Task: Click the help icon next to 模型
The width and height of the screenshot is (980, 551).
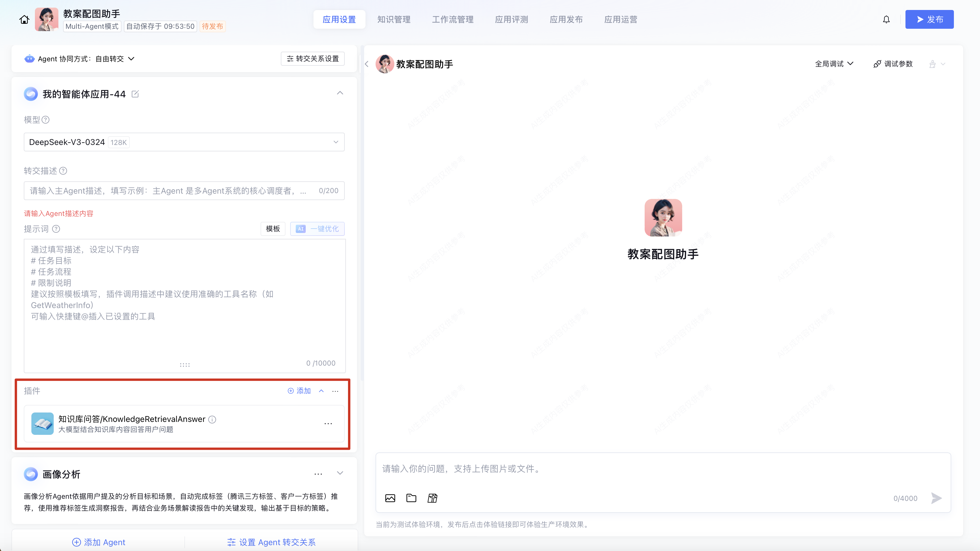Action: coord(46,120)
